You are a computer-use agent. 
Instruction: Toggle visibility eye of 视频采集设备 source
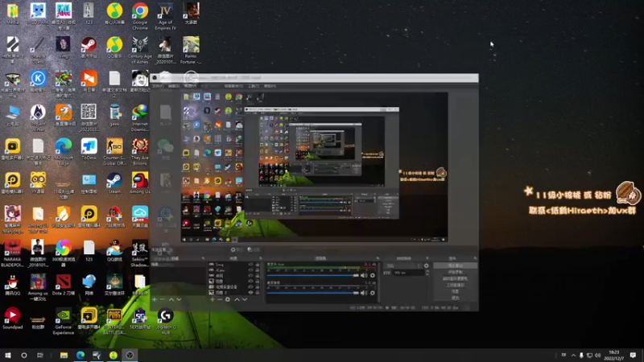coord(250,287)
